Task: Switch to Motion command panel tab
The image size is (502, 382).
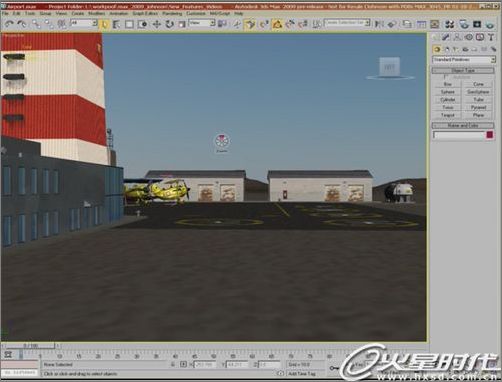Action: [469, 37]
